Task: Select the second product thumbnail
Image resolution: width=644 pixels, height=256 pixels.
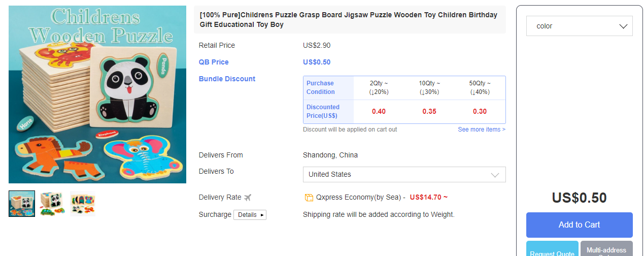Action: [x=52, y=204]
